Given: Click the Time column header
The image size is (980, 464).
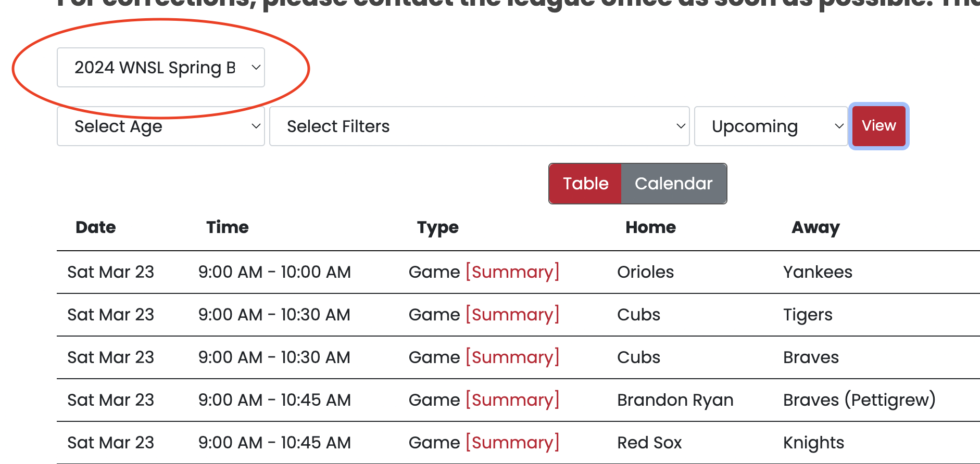Looking at the screenshot, I should pyautogui.click(x=228, y=227).
